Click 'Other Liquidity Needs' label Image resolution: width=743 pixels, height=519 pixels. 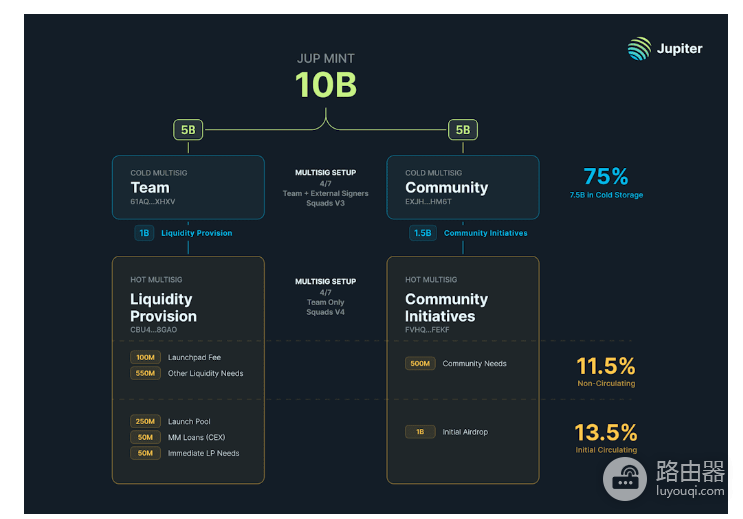point(206,373)
